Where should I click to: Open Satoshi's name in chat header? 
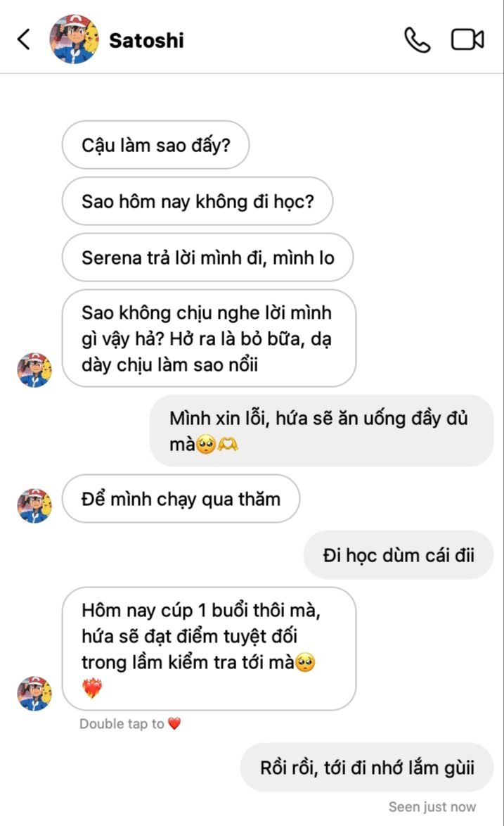(146, 40)
